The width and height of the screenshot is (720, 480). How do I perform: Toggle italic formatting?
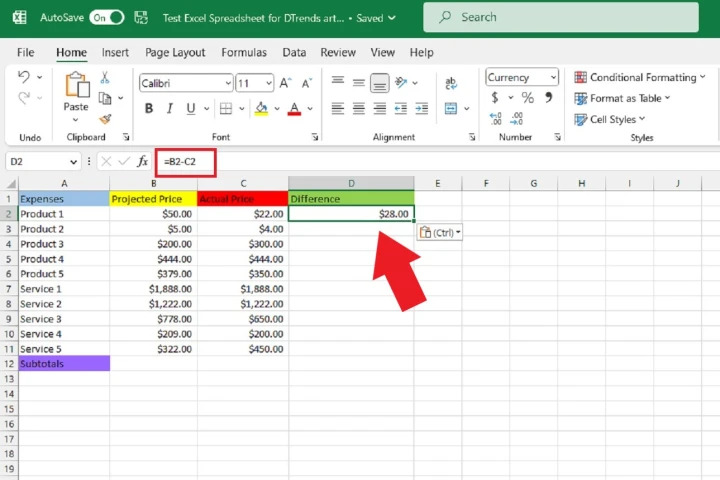171,109
